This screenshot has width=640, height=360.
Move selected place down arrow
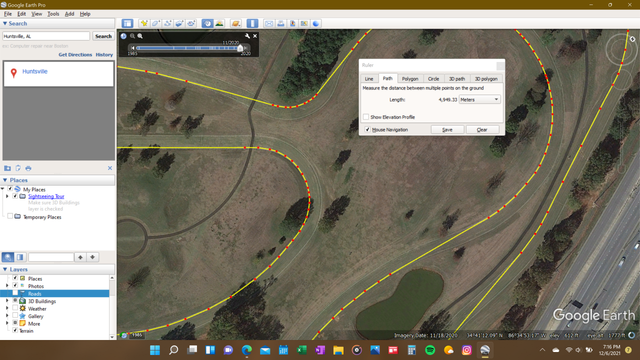point(93,257)
